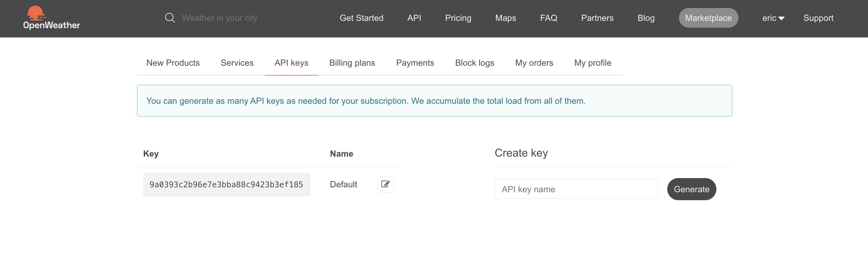Select the API keys tab
868x253 pixels.
click(291, 63)
